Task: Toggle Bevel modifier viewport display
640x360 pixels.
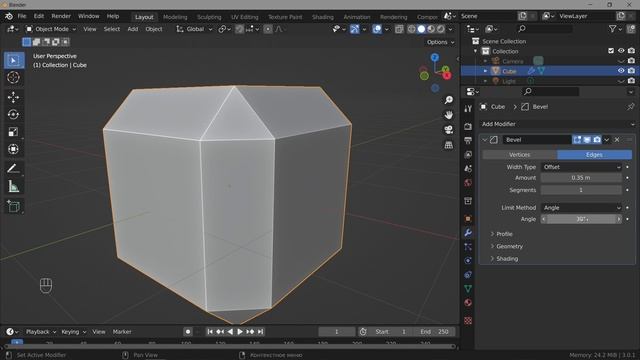Action: (x=587, y=140)
